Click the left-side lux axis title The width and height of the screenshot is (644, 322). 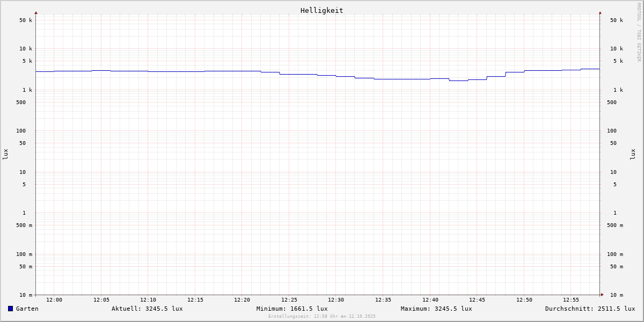tap(5, 154)
